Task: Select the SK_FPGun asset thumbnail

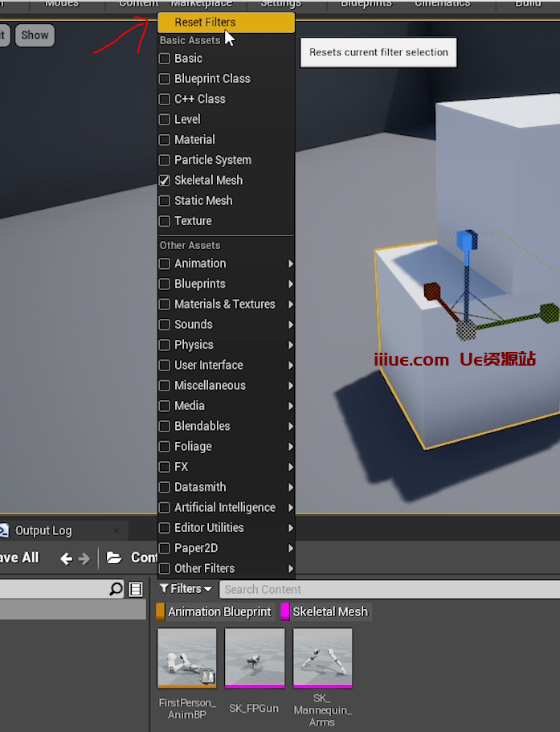Action: [255, 659]
